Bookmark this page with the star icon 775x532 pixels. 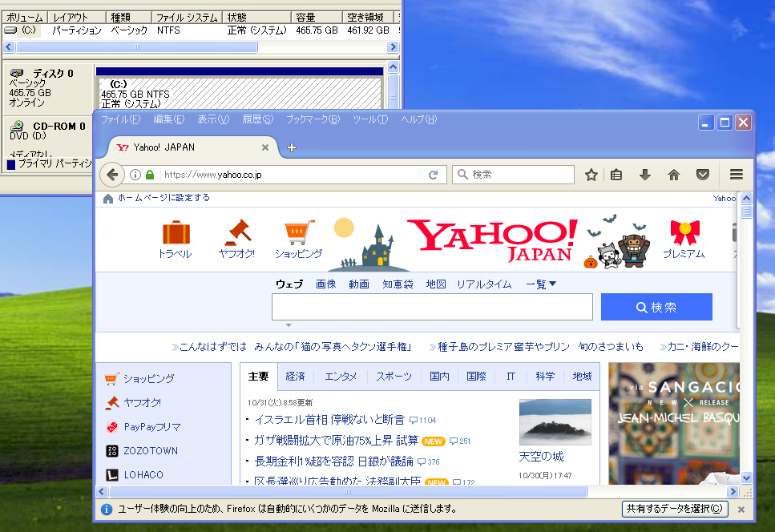point(591,175)
